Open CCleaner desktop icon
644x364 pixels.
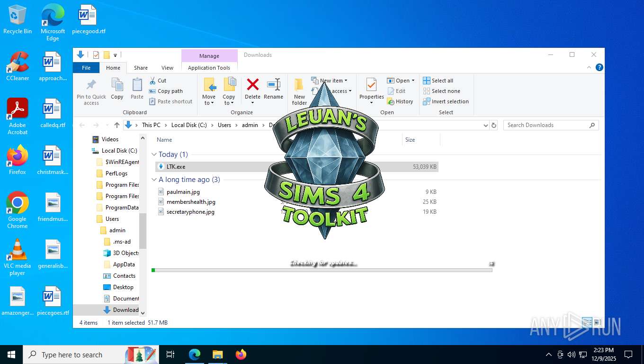click(18, 66)
